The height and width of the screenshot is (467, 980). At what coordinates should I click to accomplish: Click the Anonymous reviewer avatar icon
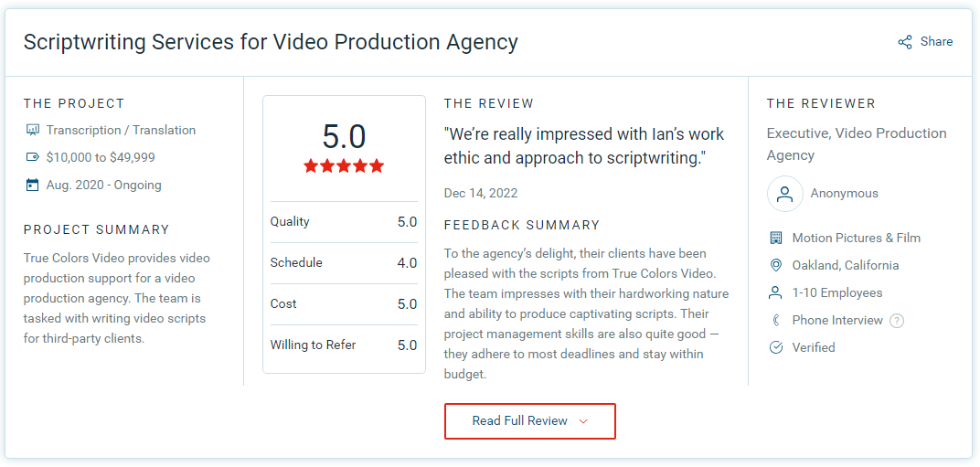tap(784, 194)
